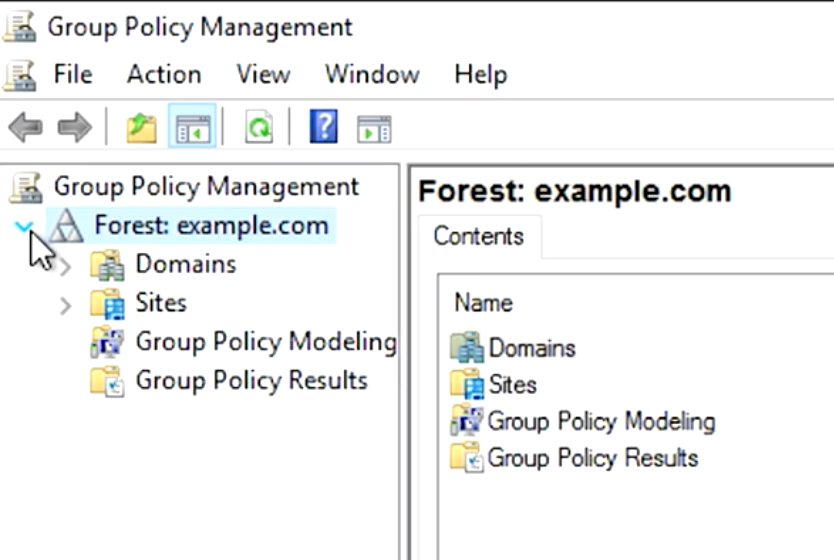Click the Forward arrow toolbar icon
The height and width of the screenshot is (560, 834).
74,128
